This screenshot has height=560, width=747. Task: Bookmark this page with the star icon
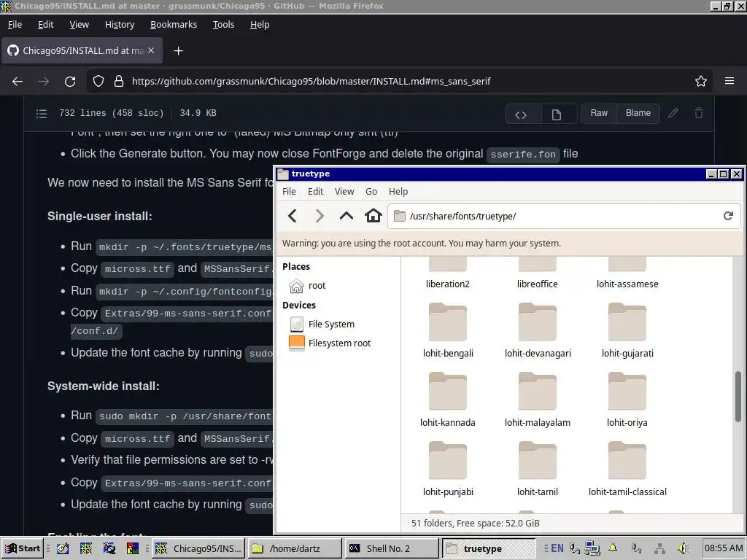point(701,82)
